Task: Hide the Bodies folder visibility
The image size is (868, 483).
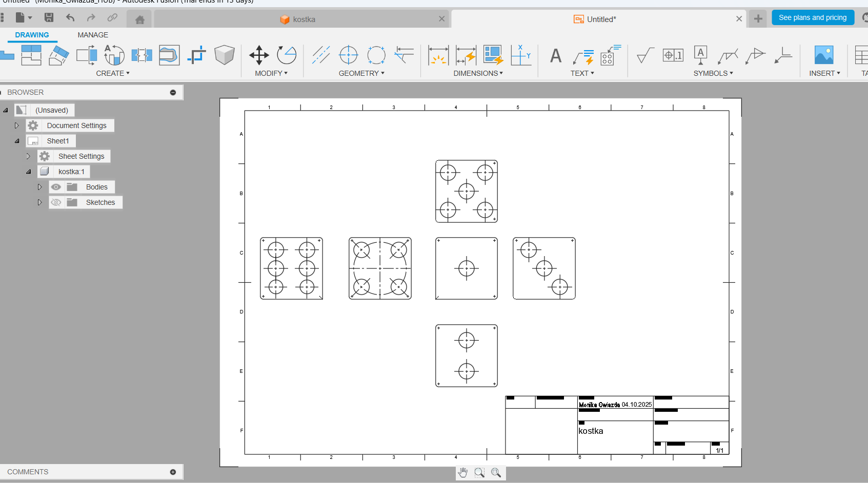Action: coord(56,187)
